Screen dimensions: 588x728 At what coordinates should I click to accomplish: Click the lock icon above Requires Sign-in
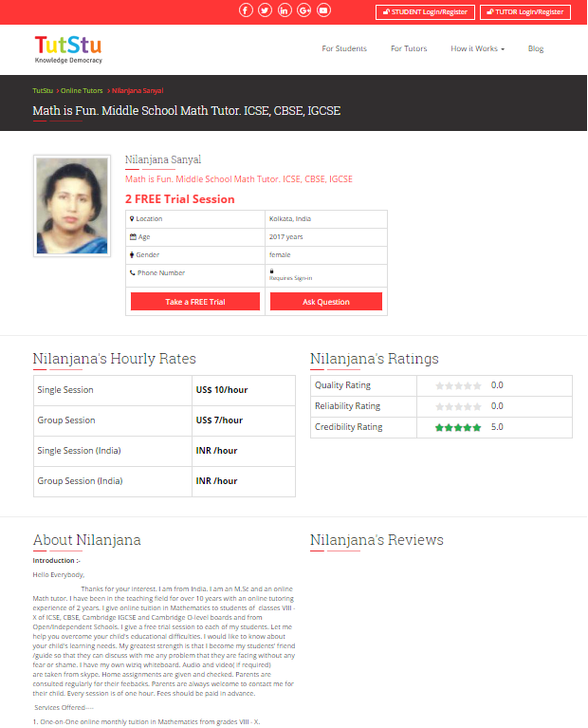[271, 271]
